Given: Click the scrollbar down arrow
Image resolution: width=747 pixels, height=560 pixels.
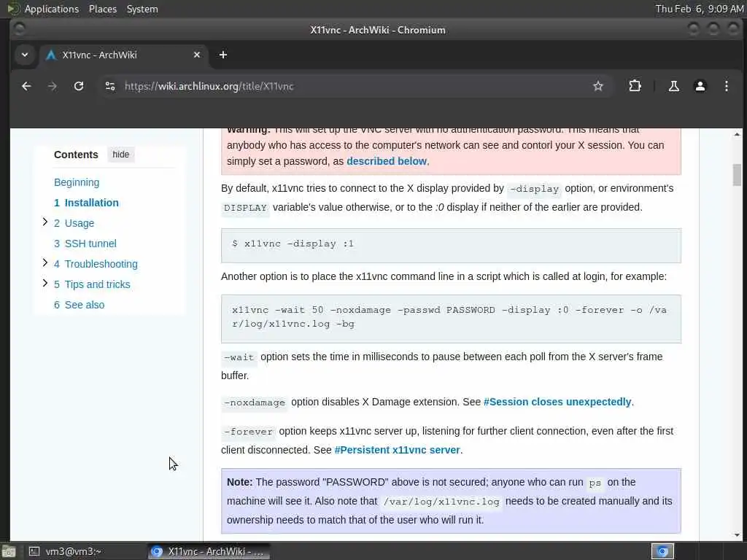Looking at the screenshot, I should pyautogui.click(x=737, y=534).
